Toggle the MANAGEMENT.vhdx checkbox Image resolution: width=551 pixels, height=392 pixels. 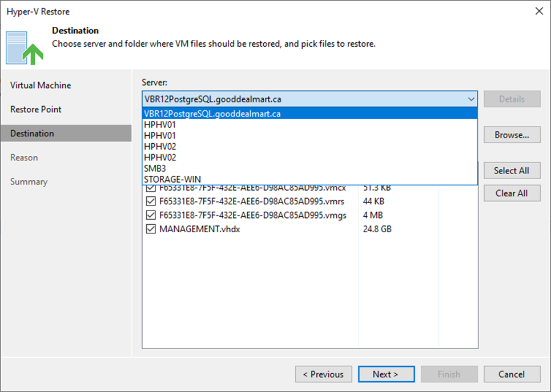click(151, 229)
